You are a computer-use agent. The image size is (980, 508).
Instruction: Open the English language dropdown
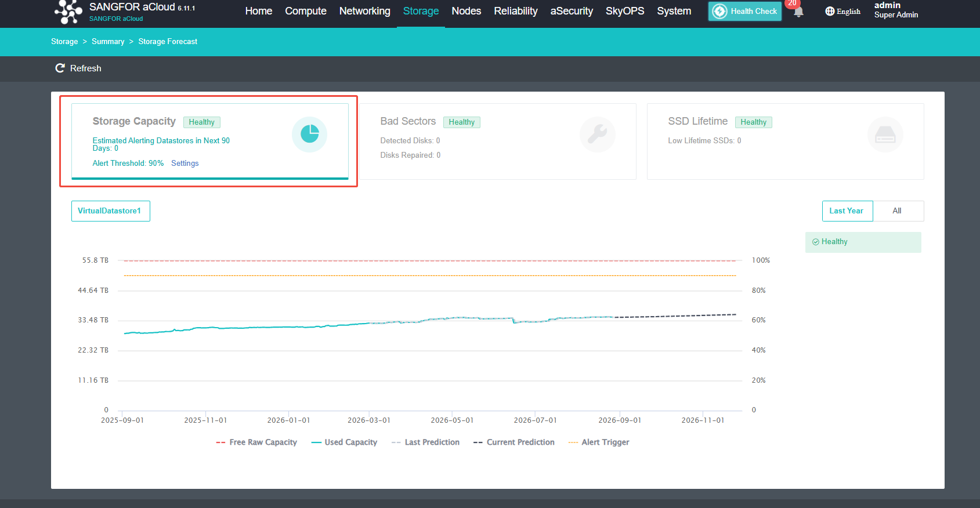[x=843, y=11]
